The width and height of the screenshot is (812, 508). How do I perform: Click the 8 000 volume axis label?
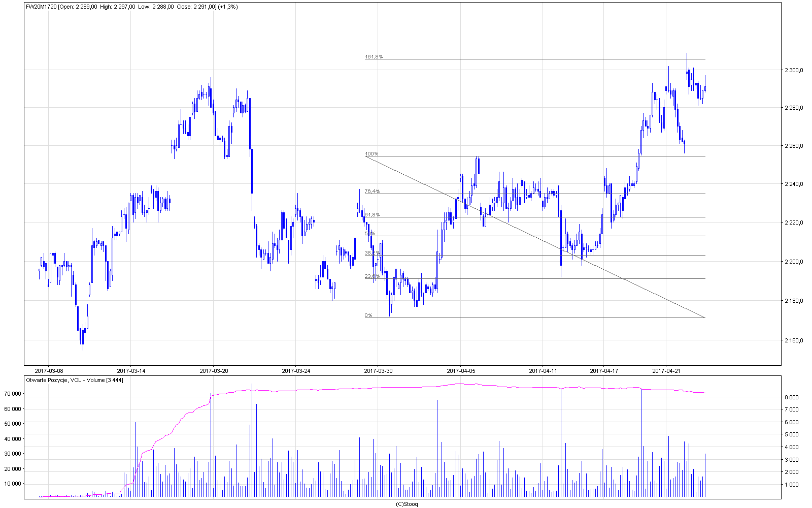point(792,397)
